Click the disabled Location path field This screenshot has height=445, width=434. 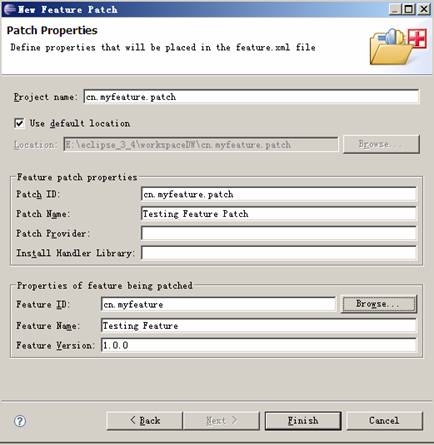[x=201, y=145]
